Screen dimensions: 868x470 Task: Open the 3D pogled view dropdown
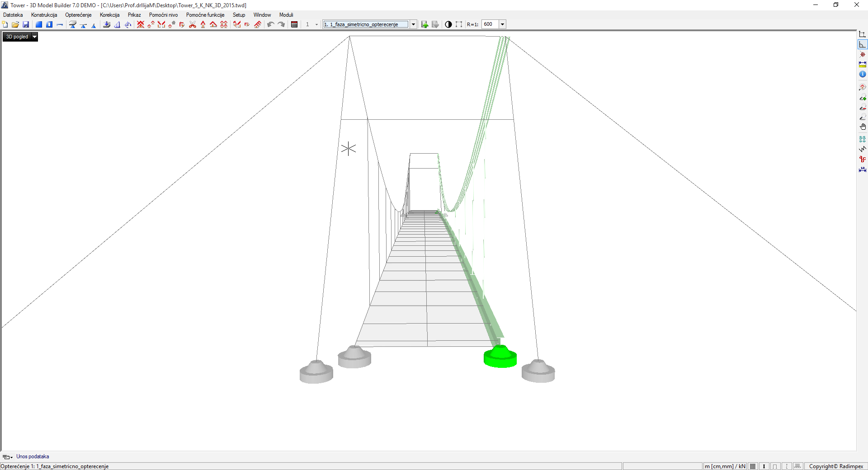point(34,37)
